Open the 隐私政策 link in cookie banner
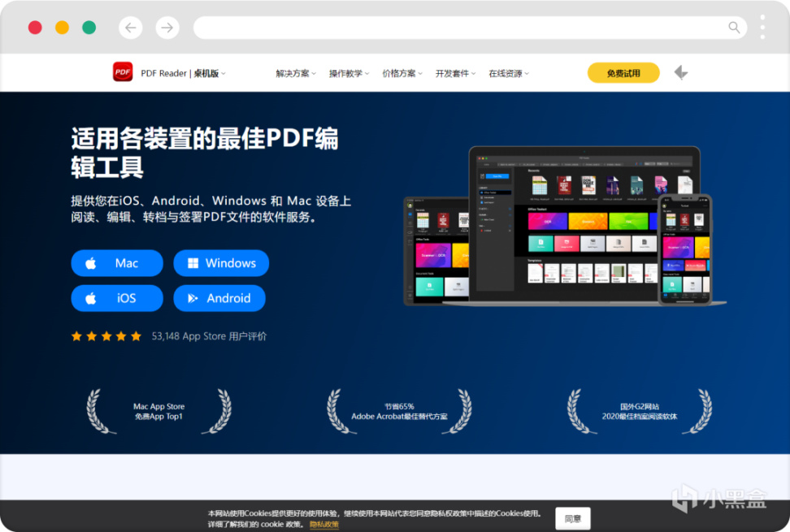 [x=324, y=525]
